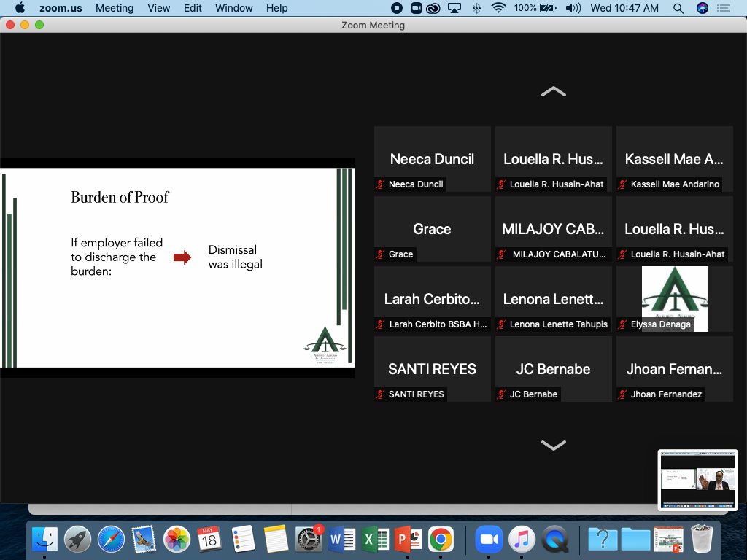The image size is (747, 560).
Task: Open the Meeting menu
Action: [x=114, y=8]
